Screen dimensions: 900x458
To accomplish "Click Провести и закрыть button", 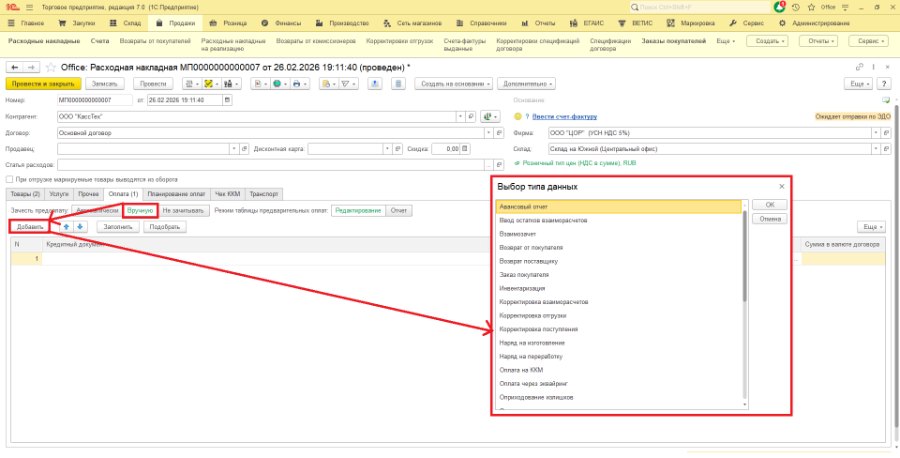I will [43, 84].
